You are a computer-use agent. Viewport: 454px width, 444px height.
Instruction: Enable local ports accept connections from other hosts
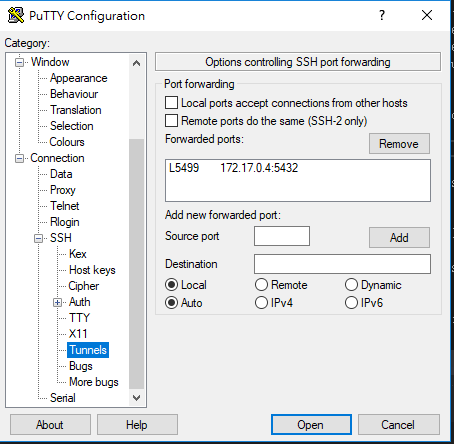point(171,103)
